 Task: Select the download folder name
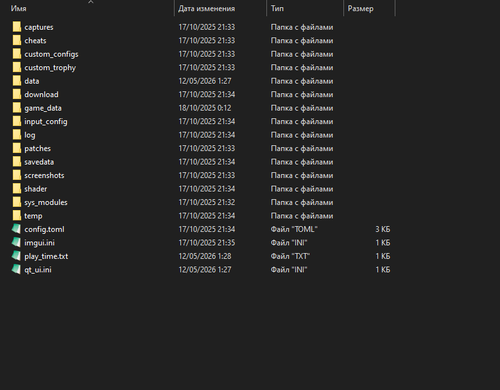pyautogui.click(x=41, y=95)
